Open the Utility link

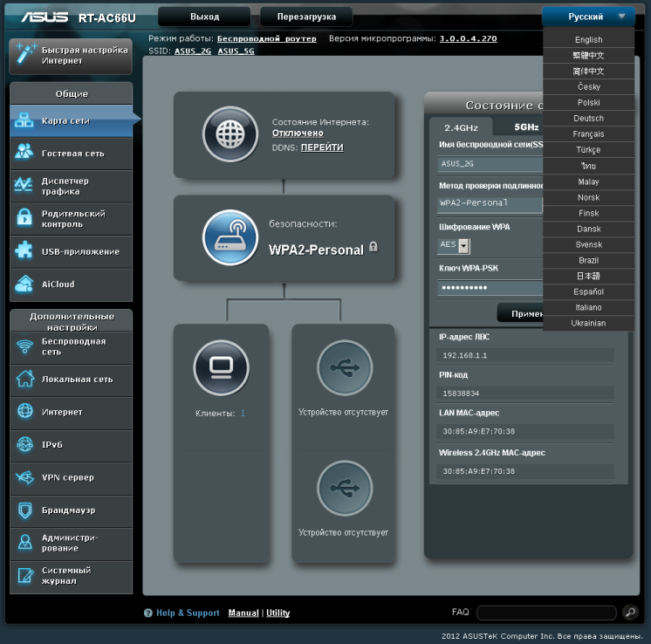point(278,613)
